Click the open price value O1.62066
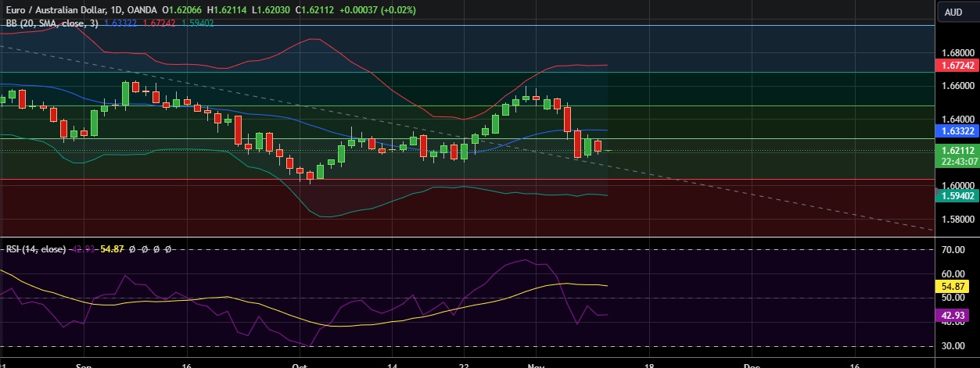Viewport: 980px width, 368px height. click(x=184, y=10)
